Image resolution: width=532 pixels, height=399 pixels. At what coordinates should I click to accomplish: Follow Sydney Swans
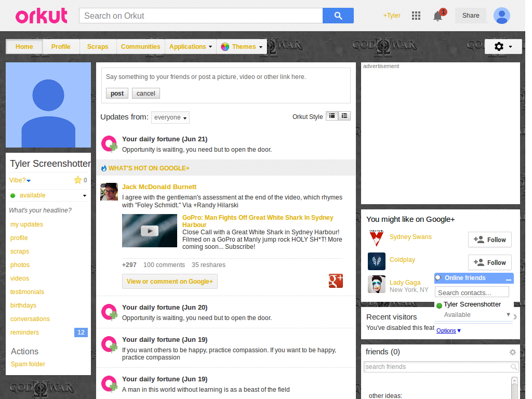489,240
